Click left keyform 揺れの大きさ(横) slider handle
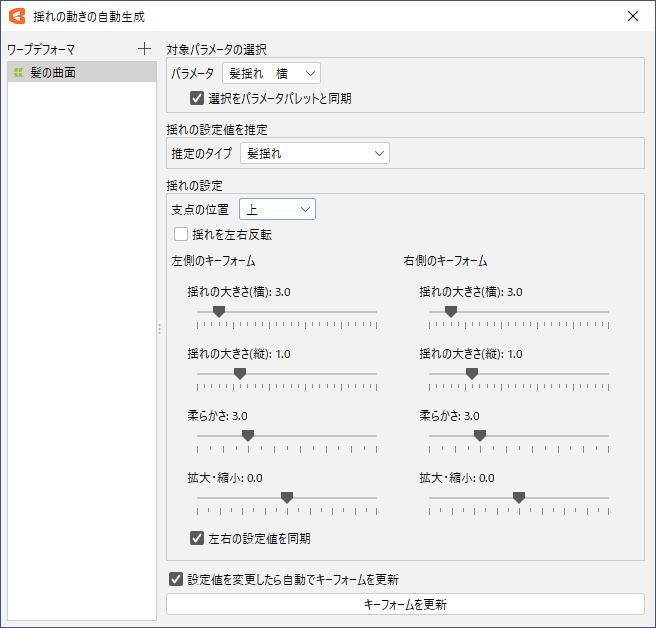The width and height of the screenshot is (656, 628). (219, 312)
